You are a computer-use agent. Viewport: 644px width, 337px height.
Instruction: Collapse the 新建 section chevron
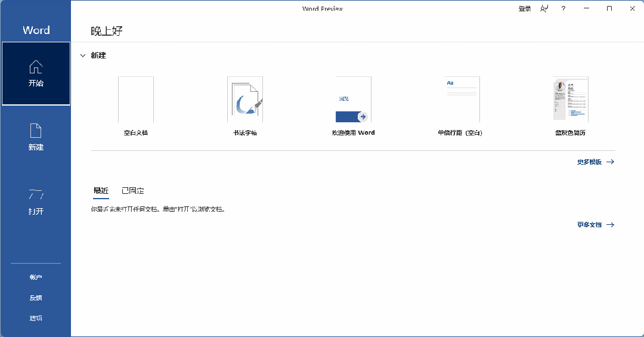click(82, 55)
